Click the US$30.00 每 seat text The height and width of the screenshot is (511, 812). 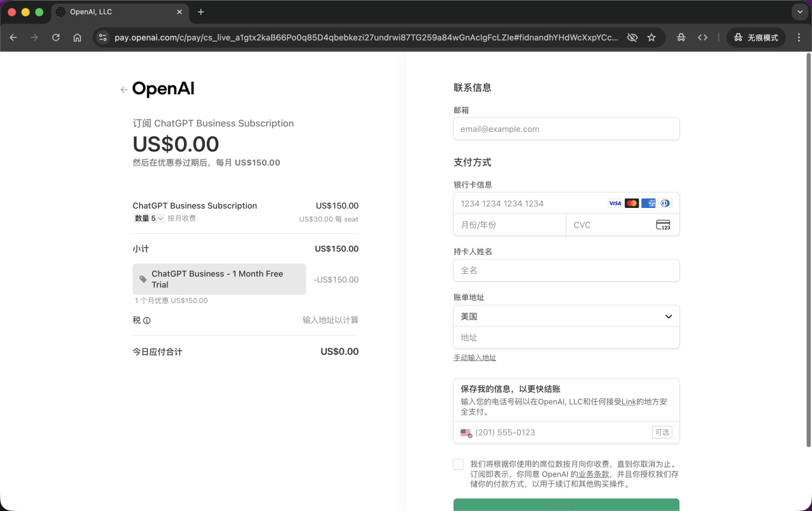tap(329, 219)
